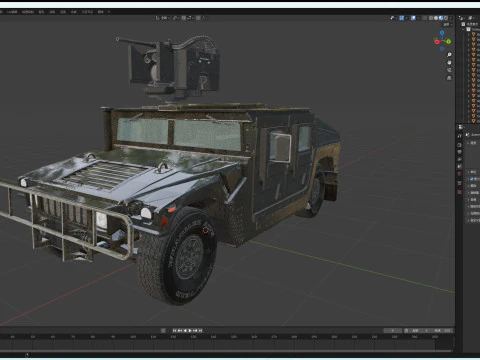Click the pan hand viewport button
480x360 pixels.
[449, 62]
